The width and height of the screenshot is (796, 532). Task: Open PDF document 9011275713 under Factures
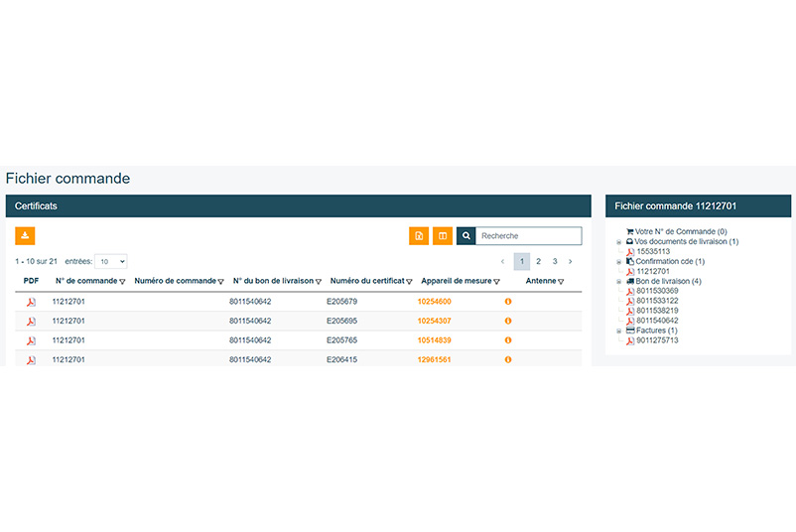(x=656, y=340)
